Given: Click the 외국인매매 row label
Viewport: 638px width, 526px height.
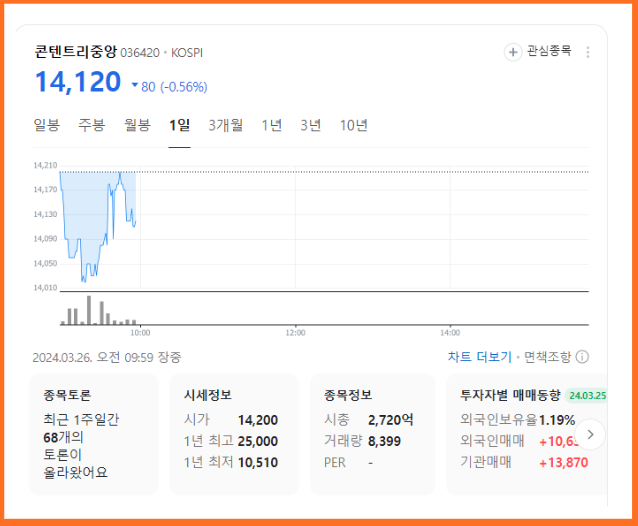Looking at the screenshot, I should tap(492, 441).
